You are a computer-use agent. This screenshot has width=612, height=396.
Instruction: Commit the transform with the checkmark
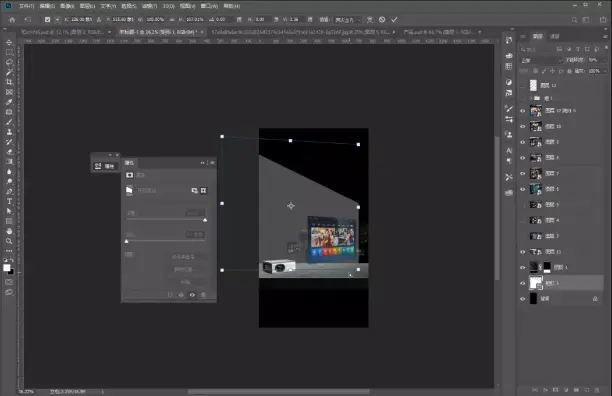pos(394,20)
